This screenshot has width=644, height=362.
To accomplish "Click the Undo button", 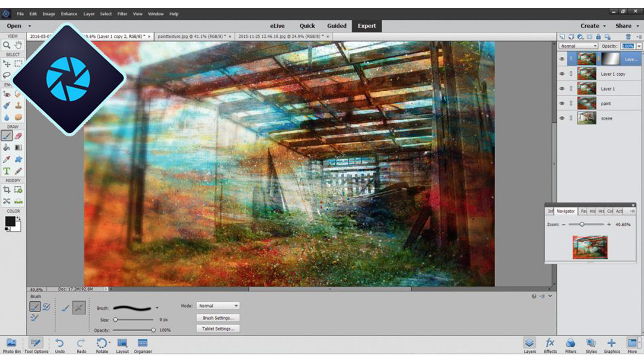I will click(60, 345).
